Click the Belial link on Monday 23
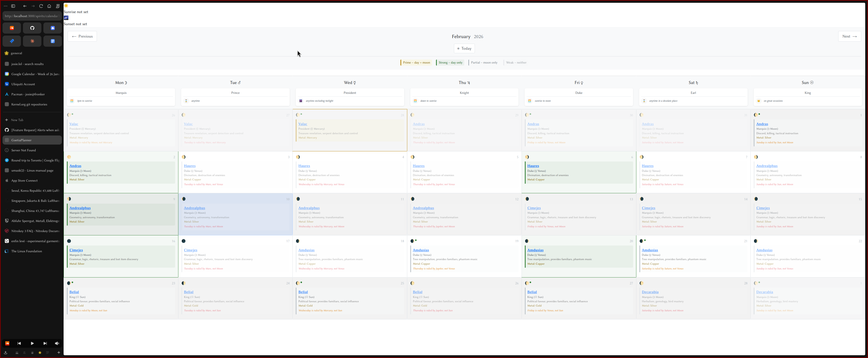The image size is (868, 358). coord(74,292)
